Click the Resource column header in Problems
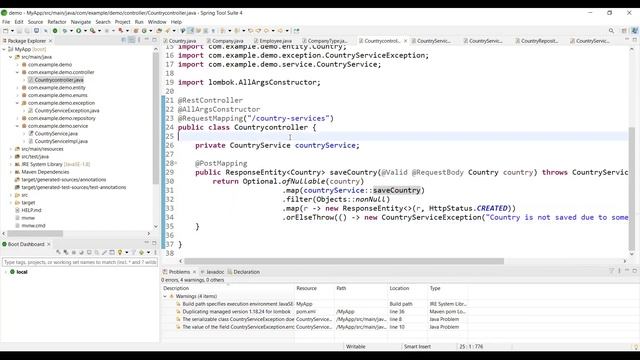 [307, 288]
